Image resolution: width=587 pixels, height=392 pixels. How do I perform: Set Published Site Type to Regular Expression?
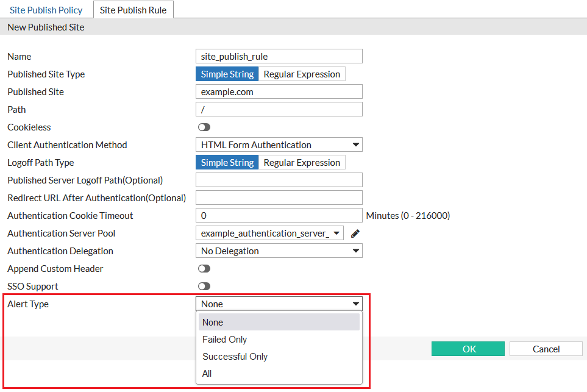coord(302,74)
